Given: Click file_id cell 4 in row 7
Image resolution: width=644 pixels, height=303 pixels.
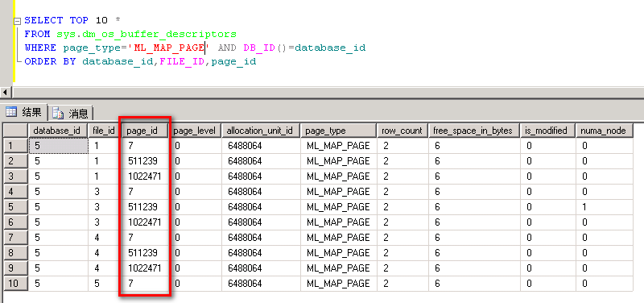Looking at the screenshot, I should click(x=104, y=238).
